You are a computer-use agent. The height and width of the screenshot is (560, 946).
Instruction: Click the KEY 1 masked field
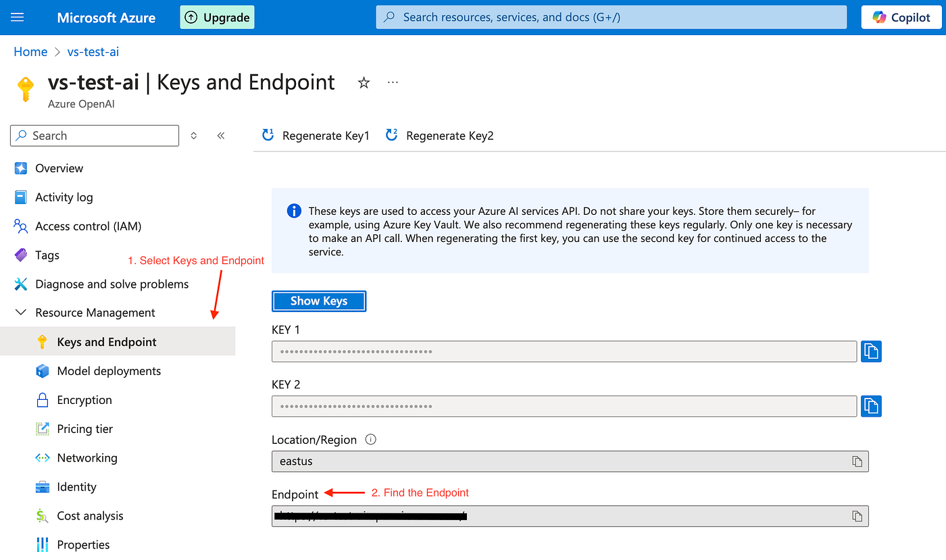[564, 351]
